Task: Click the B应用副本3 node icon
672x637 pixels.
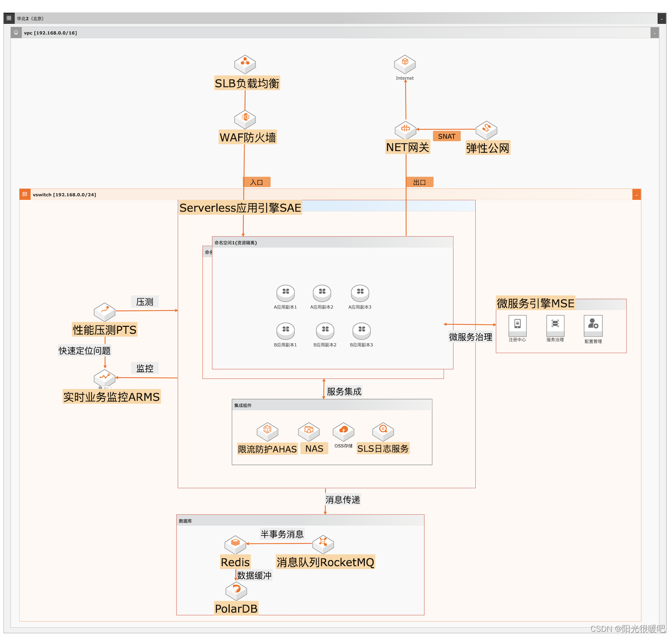Action: (362, 331)
